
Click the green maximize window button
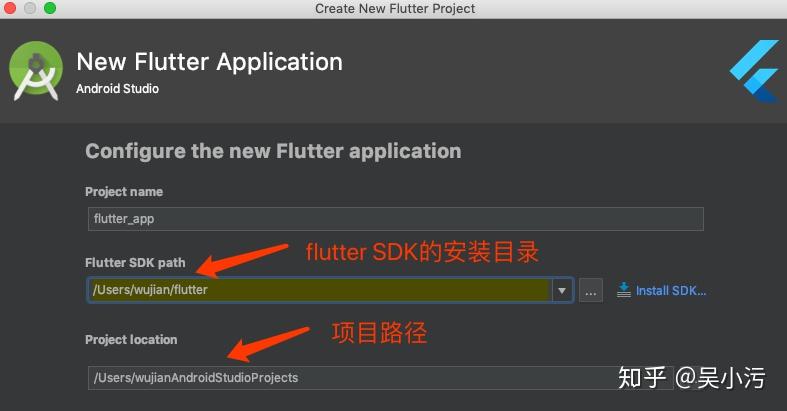(x=50, y=8)
